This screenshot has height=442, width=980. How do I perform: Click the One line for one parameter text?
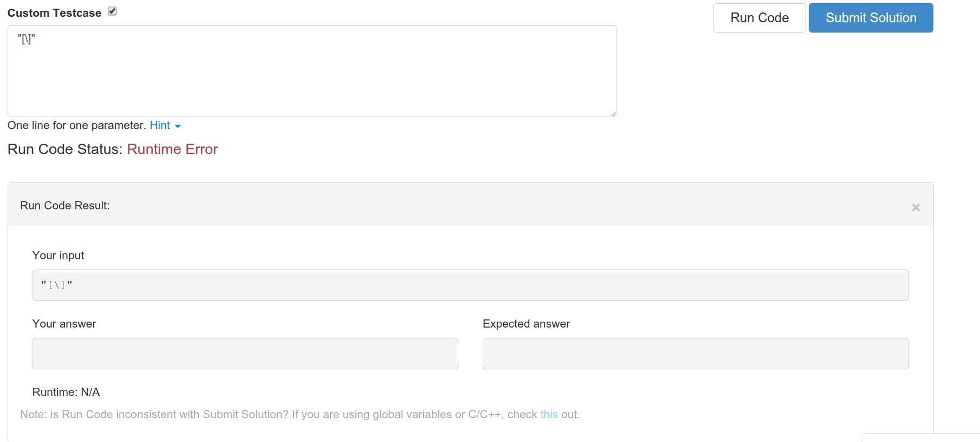click(x=76, y=125)
